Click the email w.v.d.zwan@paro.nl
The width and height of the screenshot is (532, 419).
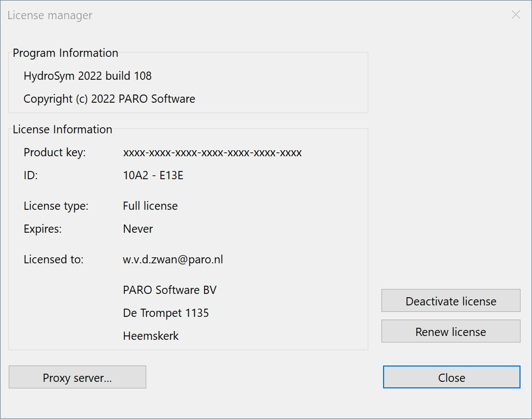[x=173, y=259]
